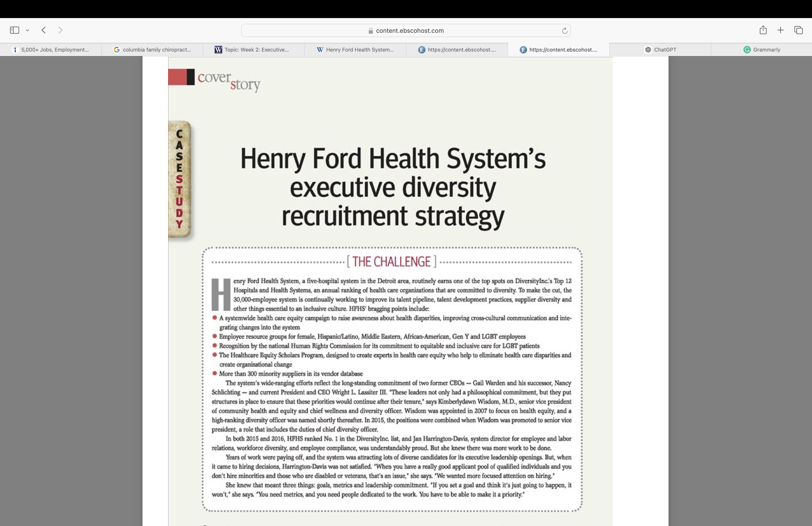Open a new browser tab
This screenshot has width=812, height=526.
click(781, 30)
